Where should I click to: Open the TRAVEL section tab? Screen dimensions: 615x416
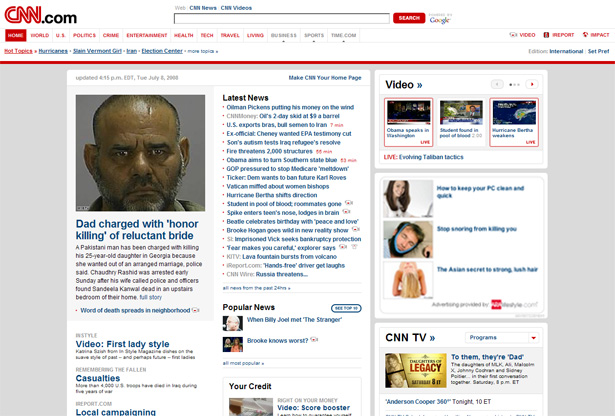click(230, 35)
